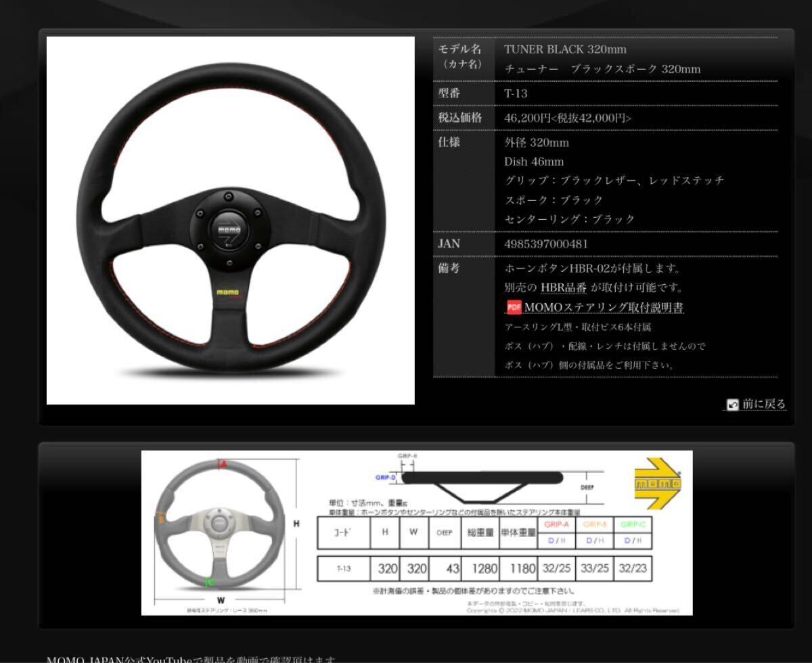Click the back arrow icon beside 前に戻る
The height and width of the screenshot is (663, 812).
pyautogui.click(x=732, y=405)
